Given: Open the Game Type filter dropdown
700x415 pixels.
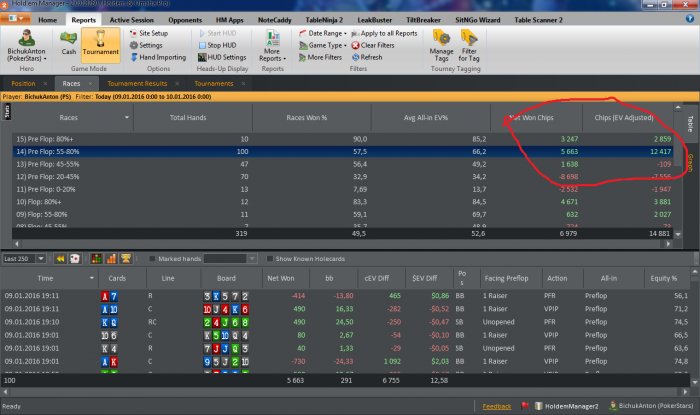Looking at the screenshot, I should (322, 45).
